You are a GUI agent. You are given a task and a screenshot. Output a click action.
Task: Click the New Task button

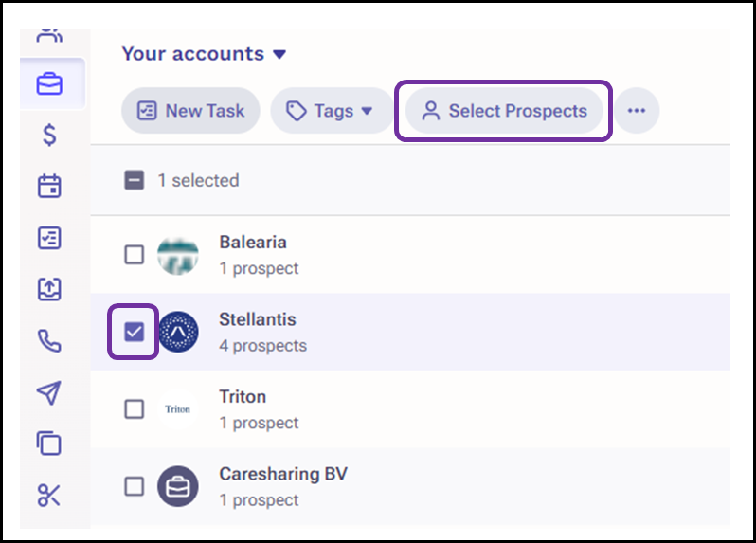(x=191, y=111)
